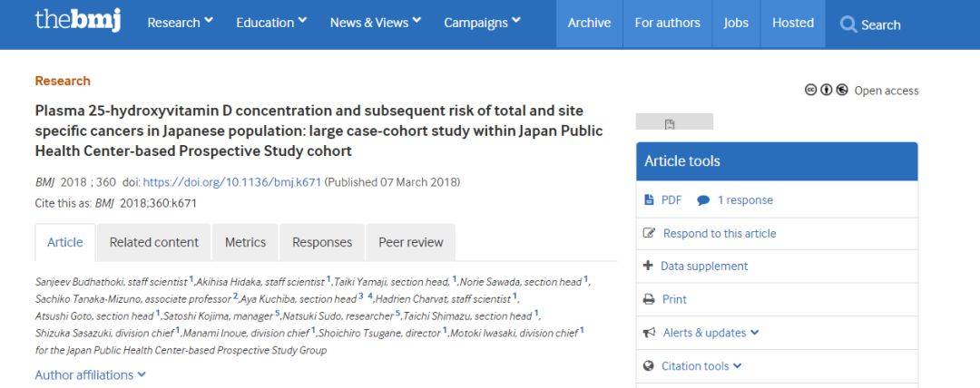Click the thebmj logo
The image size is (980, 388).
[78, 21]
